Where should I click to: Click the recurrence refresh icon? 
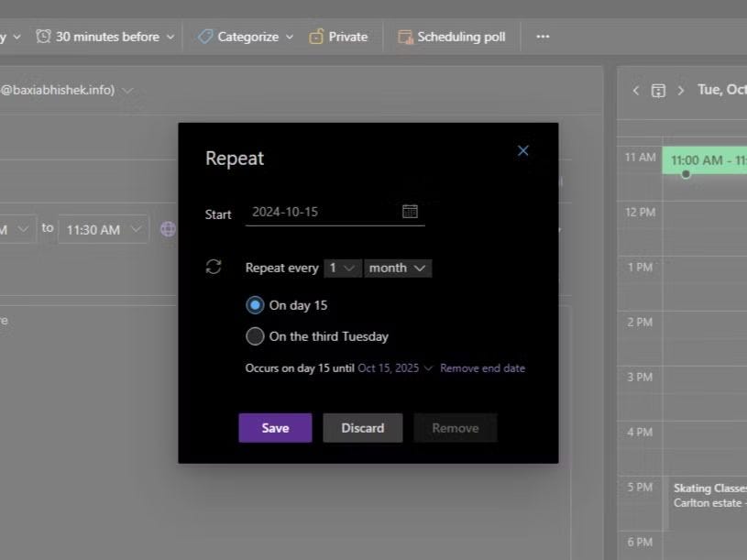(214, 267)
